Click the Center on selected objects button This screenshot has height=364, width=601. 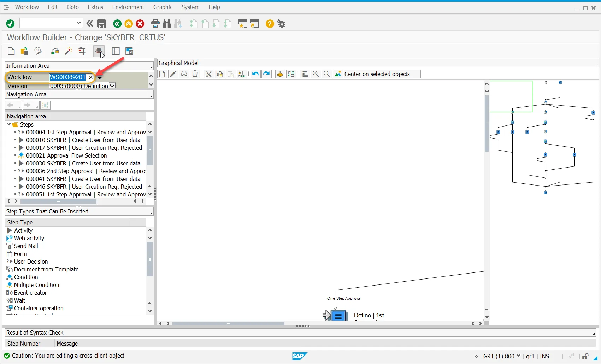(382, 74)
